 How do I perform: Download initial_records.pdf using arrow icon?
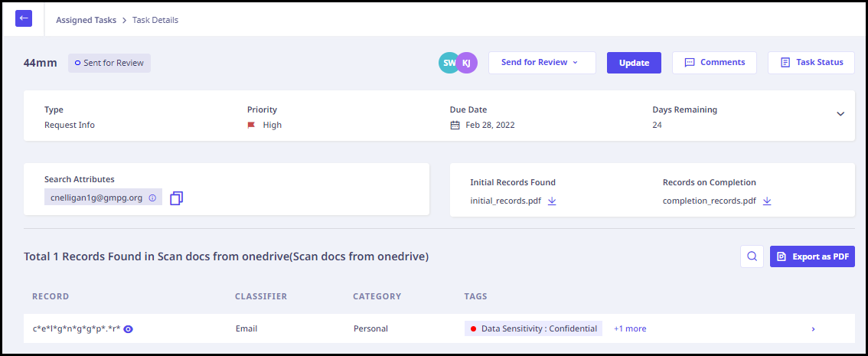coord(552,201)
